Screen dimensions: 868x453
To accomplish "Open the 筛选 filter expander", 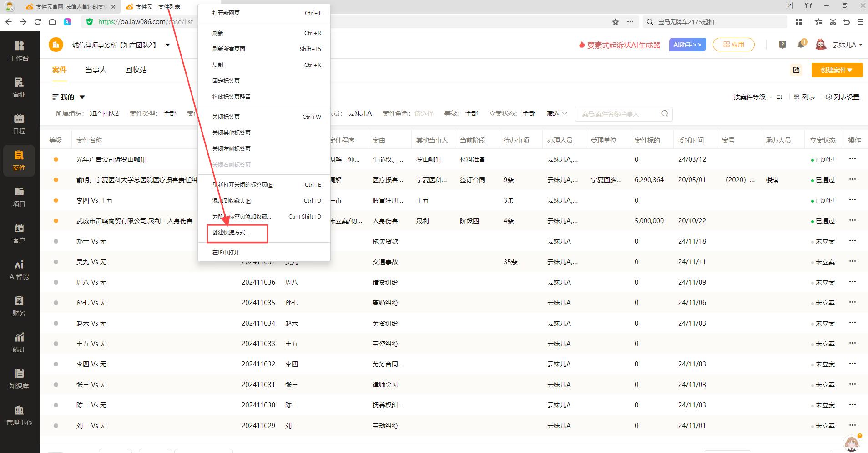I will [556, 113].
